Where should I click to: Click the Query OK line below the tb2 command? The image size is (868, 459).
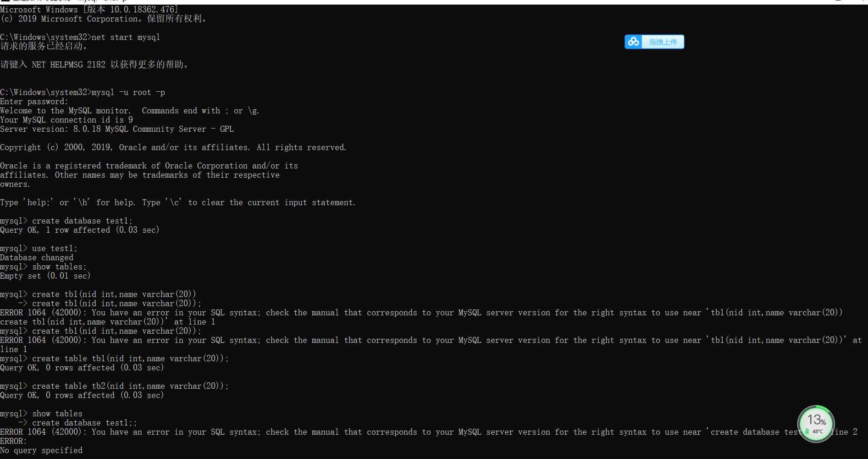point(82,395)
